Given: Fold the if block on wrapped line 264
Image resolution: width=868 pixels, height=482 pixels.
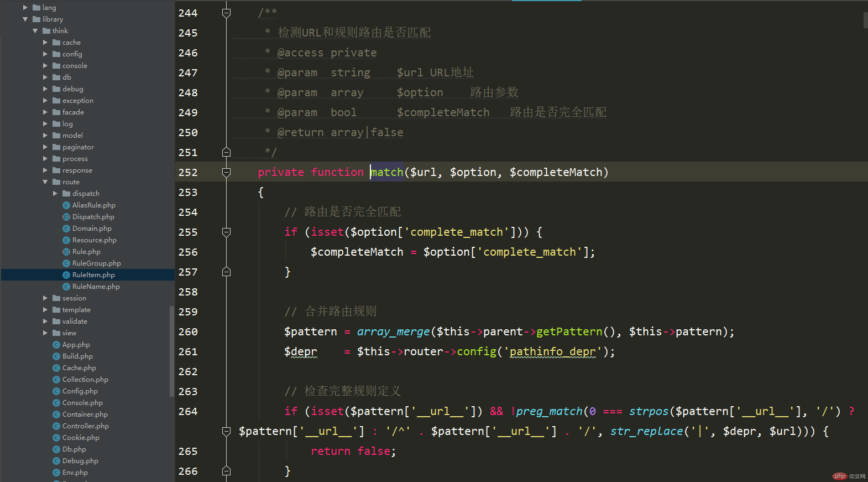Looking at the screenshot, I should pos(226,431).
